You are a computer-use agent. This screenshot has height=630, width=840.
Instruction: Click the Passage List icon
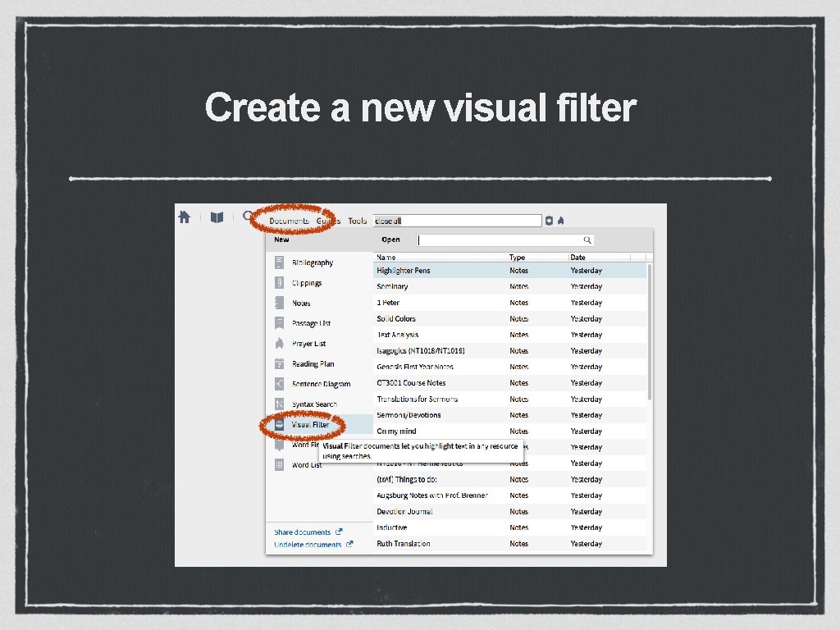coord(279,323)
